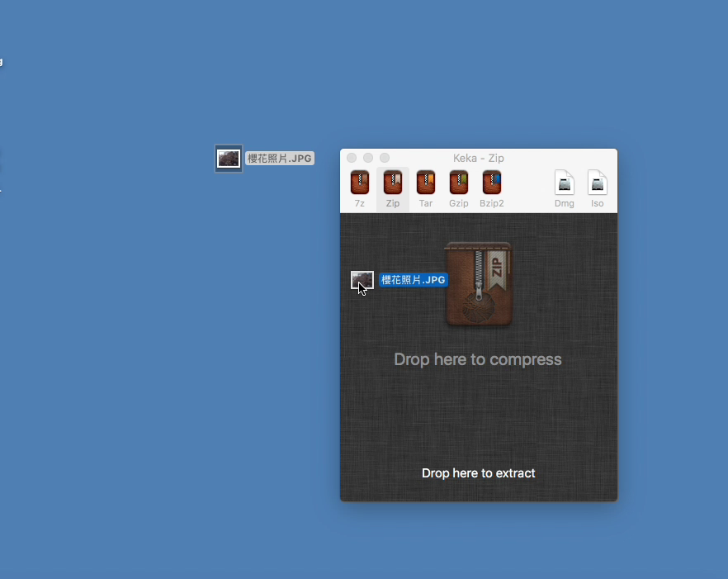Click the 櫻花照片.JPG desktop file name label
Image resolution: width=728 pixels, height=579 pixels.
(280, 159)
